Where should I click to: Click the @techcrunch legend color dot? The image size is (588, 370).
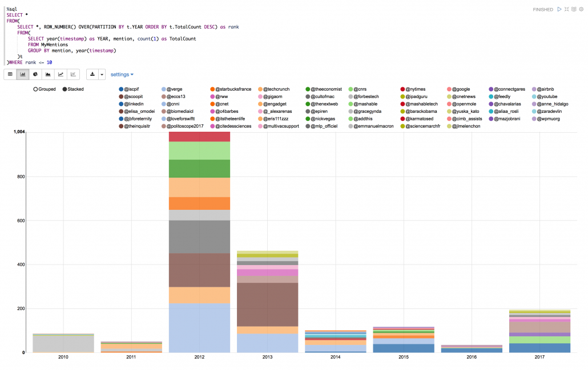pyautogui.click(x=260, y=90)
